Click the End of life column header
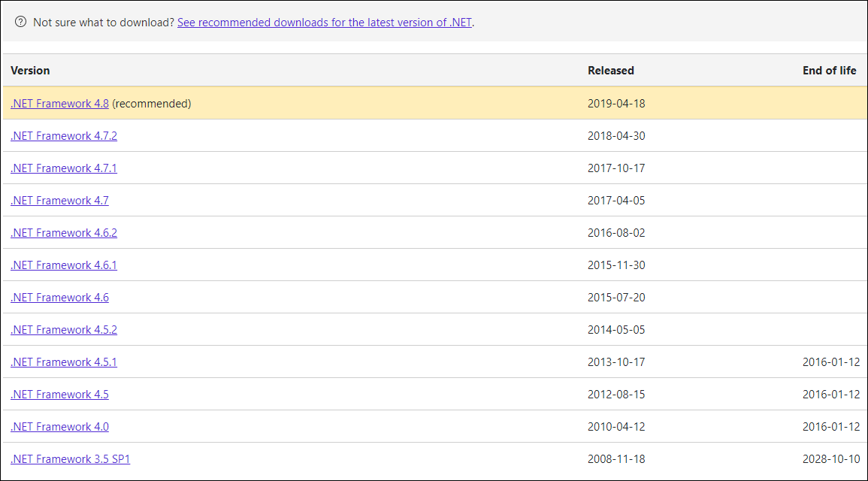Screen dimensions: 868x481 pos(829,71)
